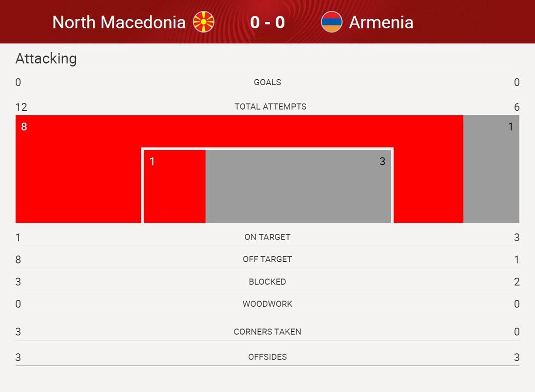Click the TOTAL ATTEMPTS label
Screen dimensions: 535x392
tap(271, 107)
